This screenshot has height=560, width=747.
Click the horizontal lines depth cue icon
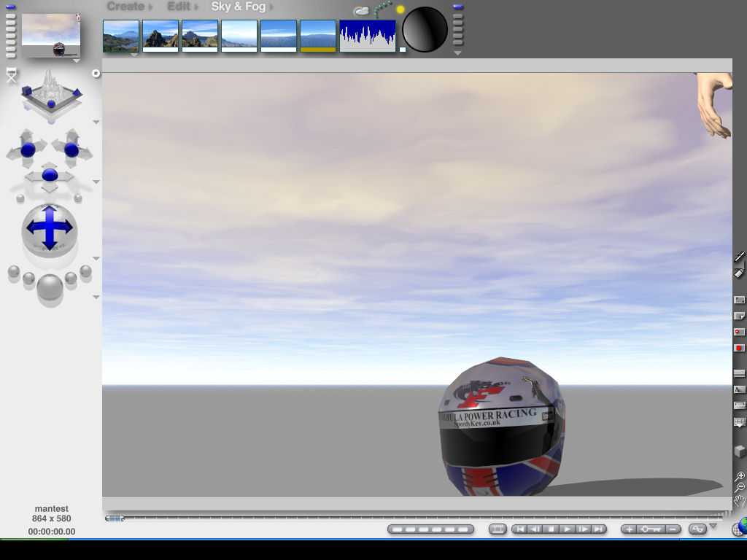tap(739, 373)
